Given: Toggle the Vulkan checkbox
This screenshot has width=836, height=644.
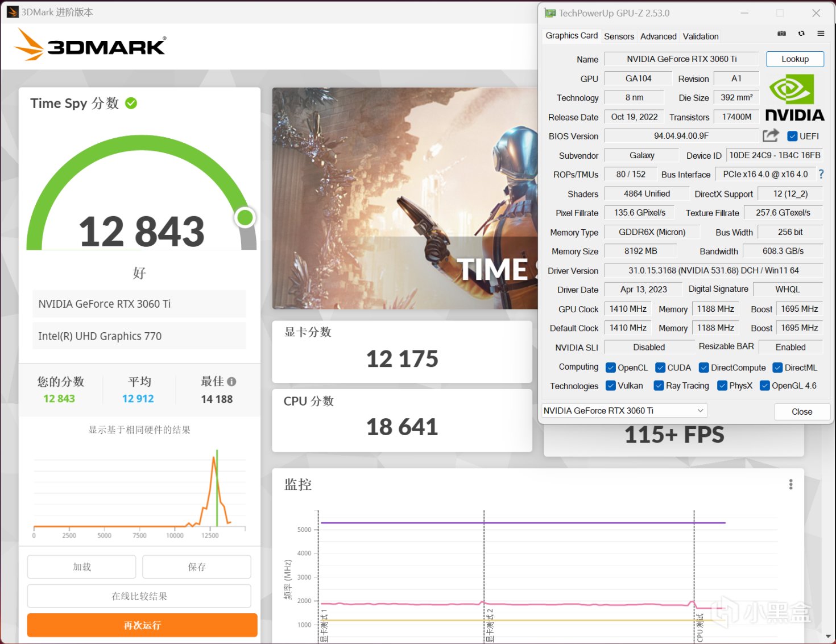Looking at the screenshot, I should coord(611,386).
